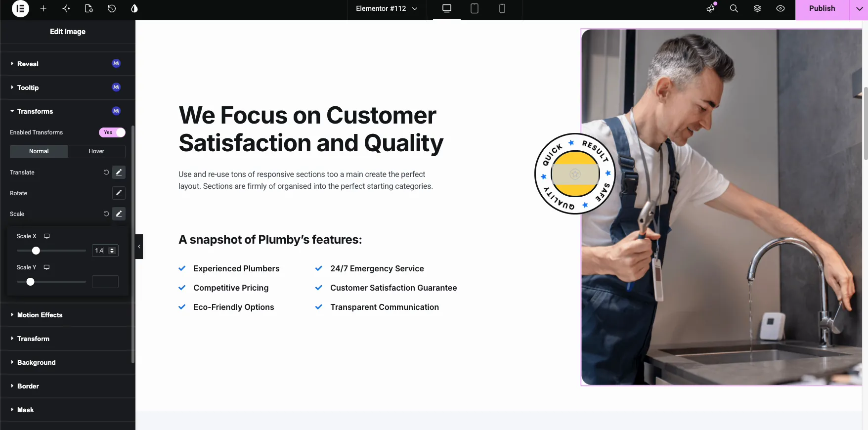Click the Tooltip section M badge
This screenshot has width=868, height=430.
point(116,87)
